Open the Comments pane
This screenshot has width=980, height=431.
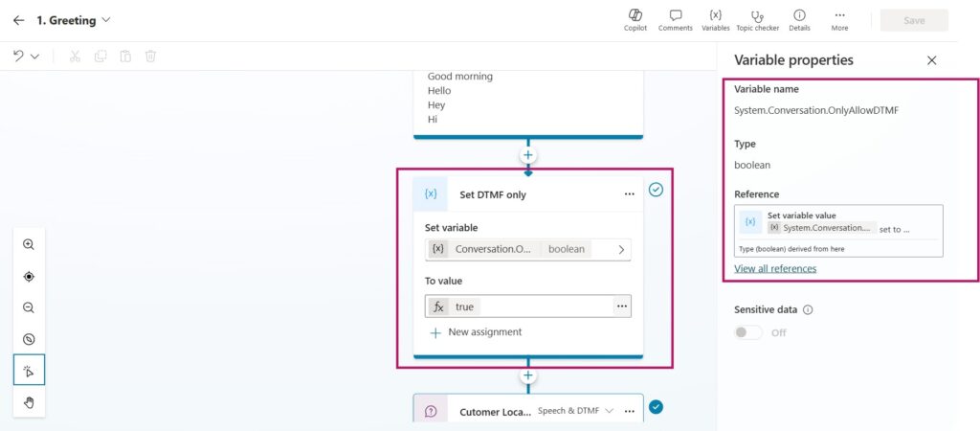tap(675, 19)
